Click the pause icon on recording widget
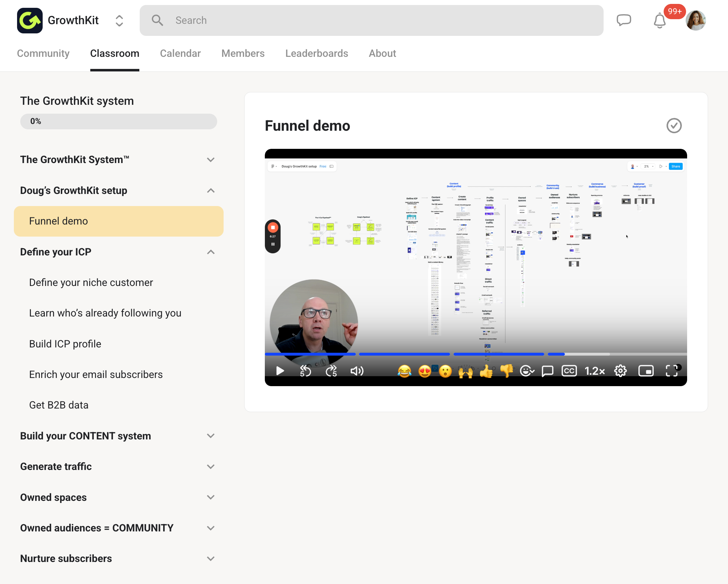Screen dimensions: 728x584 point(273,244)
